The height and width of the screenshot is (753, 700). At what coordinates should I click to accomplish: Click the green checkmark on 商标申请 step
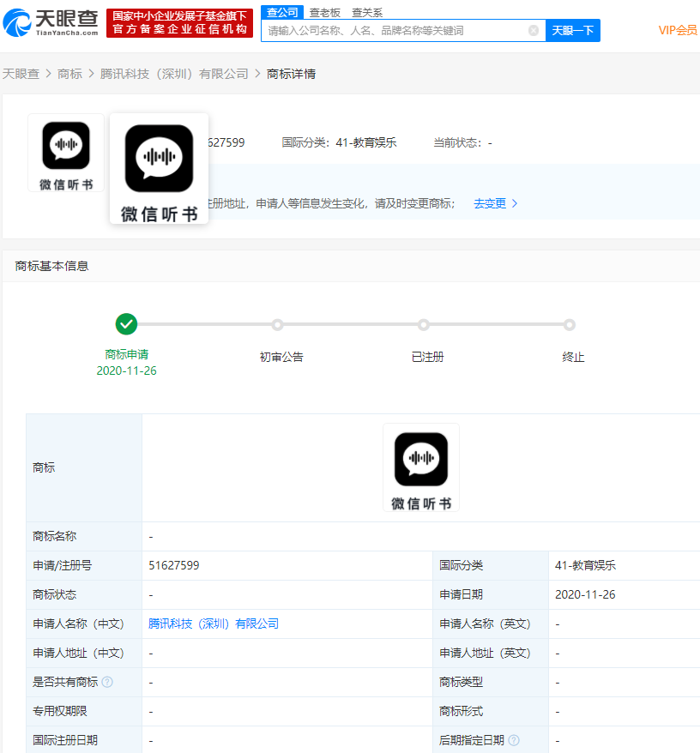127,324
